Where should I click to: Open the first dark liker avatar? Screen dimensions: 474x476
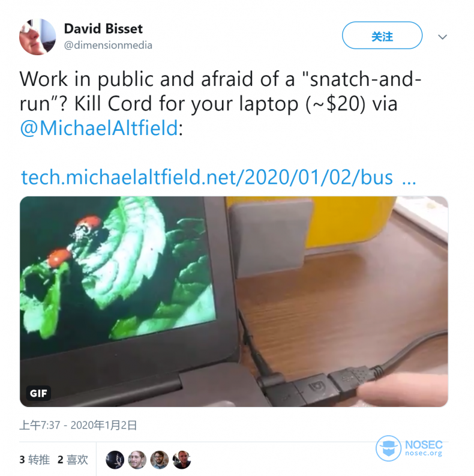pos(115,460)
